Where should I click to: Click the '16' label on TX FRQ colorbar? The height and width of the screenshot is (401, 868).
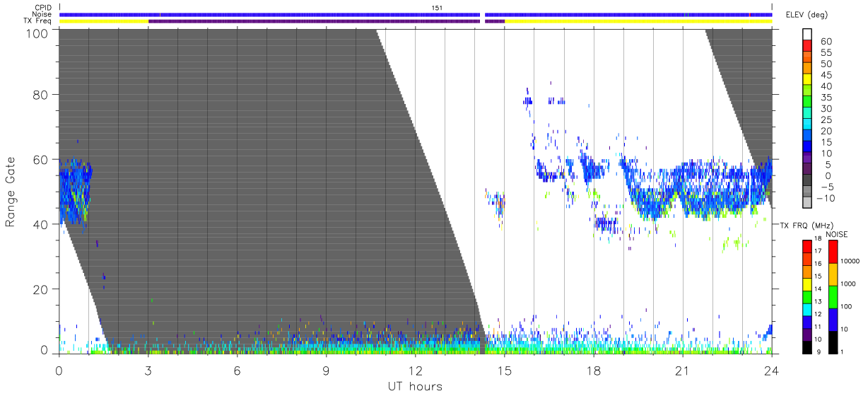click(x=818, y=264)
